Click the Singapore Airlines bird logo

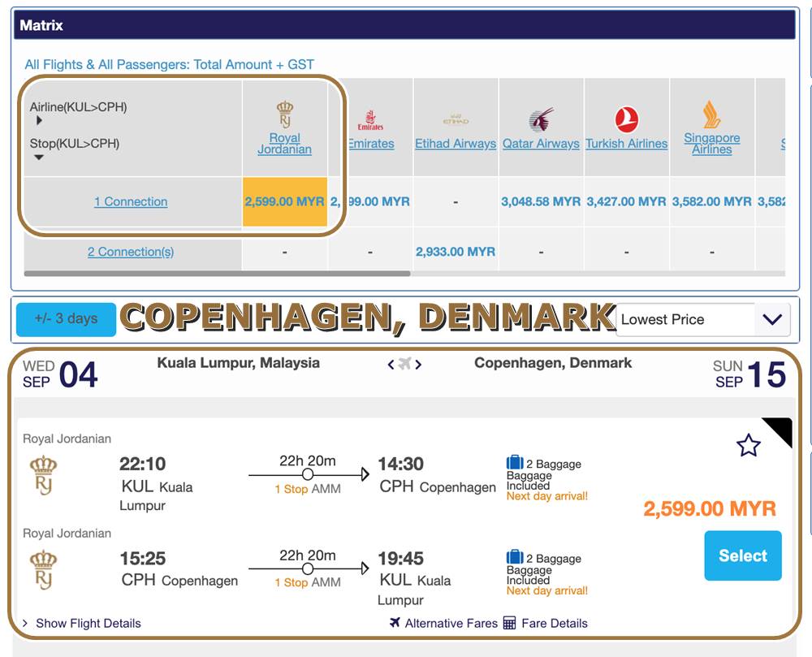pyautogui.click(x=712, y=115)
